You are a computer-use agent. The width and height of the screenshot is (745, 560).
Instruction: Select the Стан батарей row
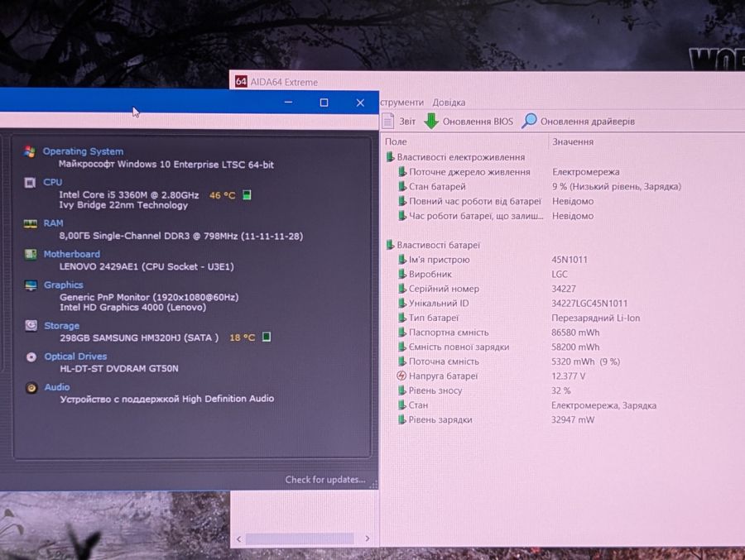[539, 187]
